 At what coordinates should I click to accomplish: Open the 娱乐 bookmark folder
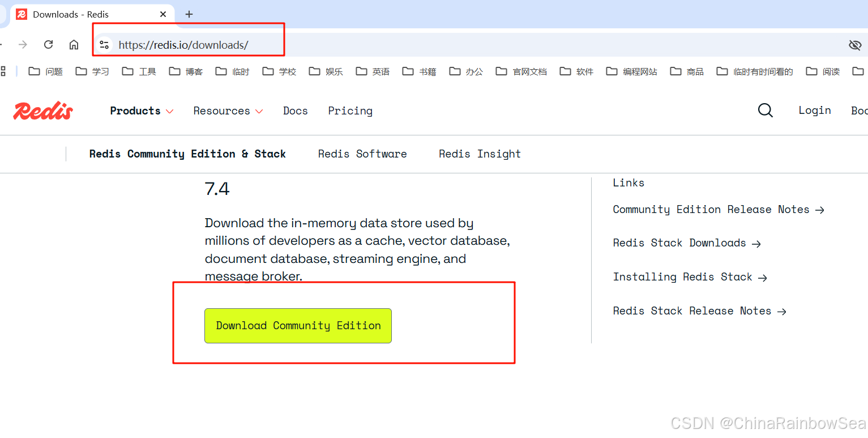(326, 71)
